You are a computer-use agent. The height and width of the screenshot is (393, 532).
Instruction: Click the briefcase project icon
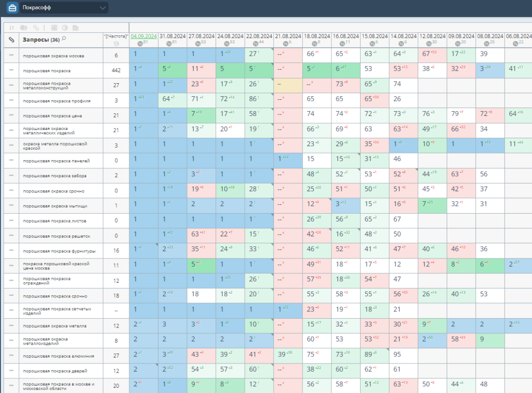click(x=12, y=8)
